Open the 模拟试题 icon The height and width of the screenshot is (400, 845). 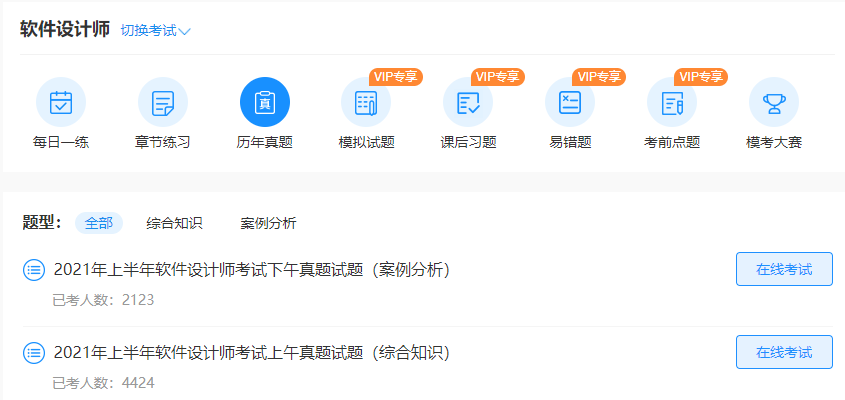[366, 102]
